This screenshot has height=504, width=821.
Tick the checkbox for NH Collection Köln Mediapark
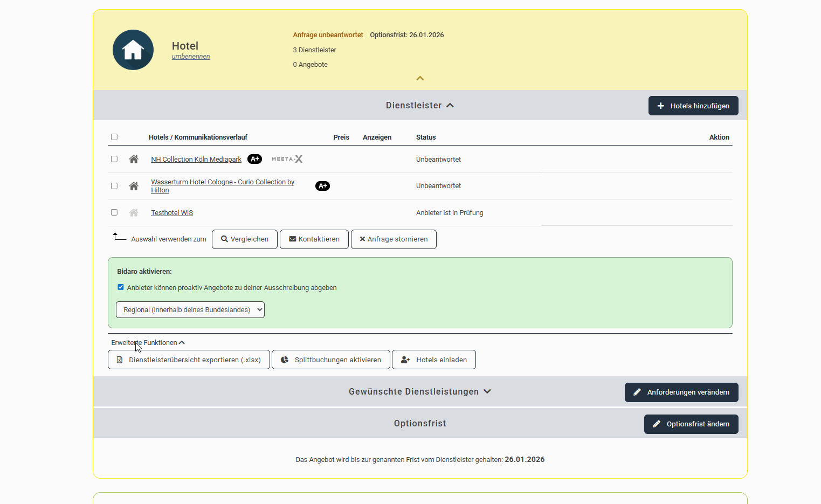click(114, 159)
